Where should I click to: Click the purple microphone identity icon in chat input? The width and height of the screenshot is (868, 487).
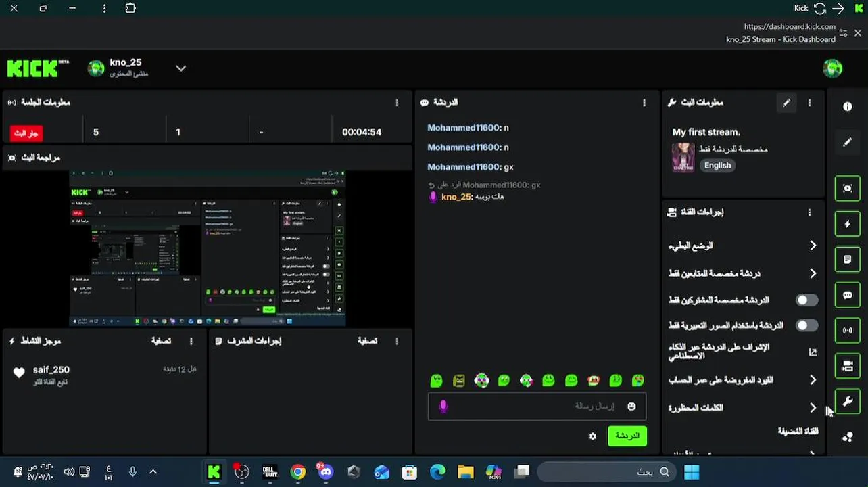[x=443, y=406]
